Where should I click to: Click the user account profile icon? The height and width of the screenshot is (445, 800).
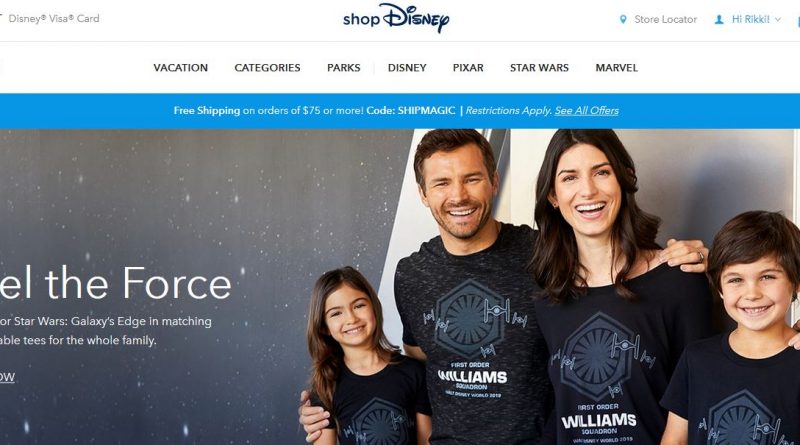coord(719,19)
